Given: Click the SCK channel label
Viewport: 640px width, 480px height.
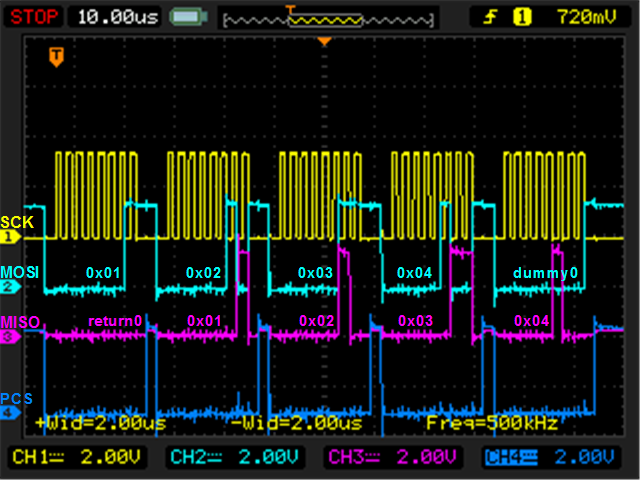Looking at the screenshot, I should [17, 222].
